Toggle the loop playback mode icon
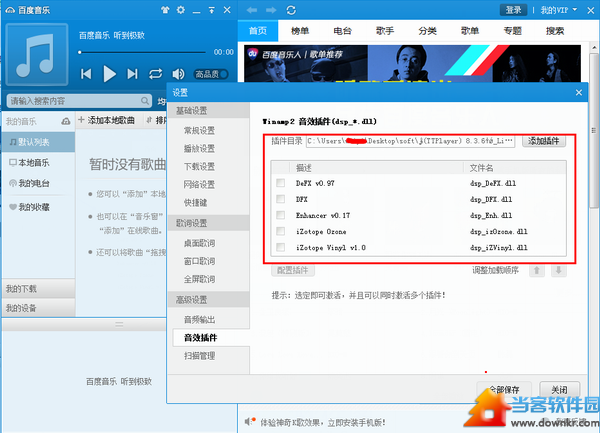 point(155,74)
